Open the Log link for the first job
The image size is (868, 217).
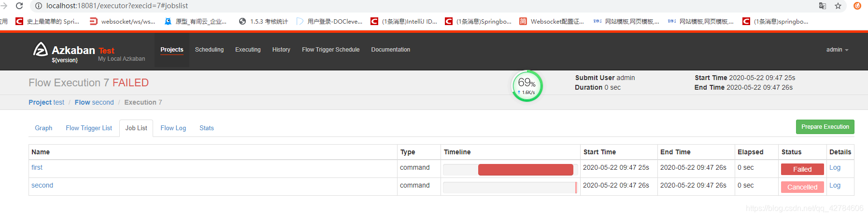835,167
